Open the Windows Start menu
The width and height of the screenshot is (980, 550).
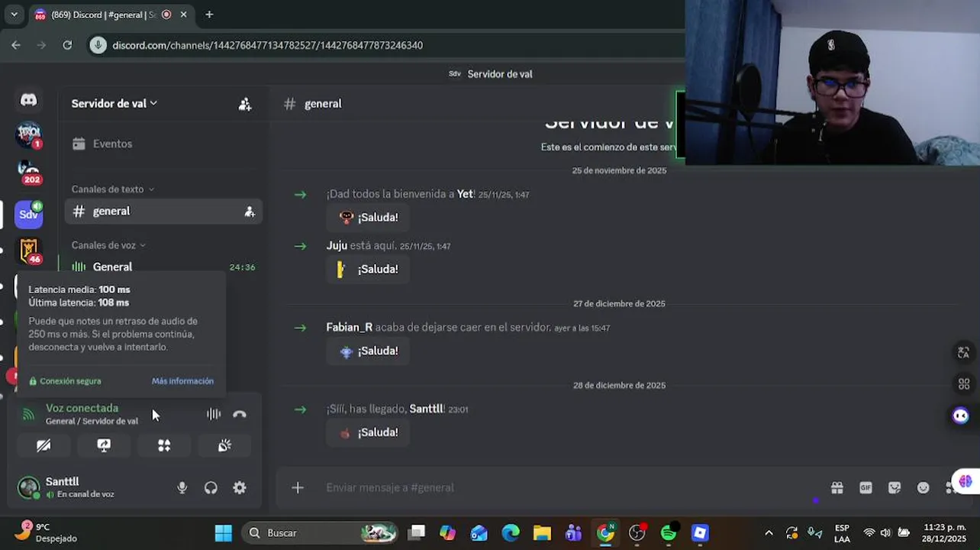(x=223, y=533)
